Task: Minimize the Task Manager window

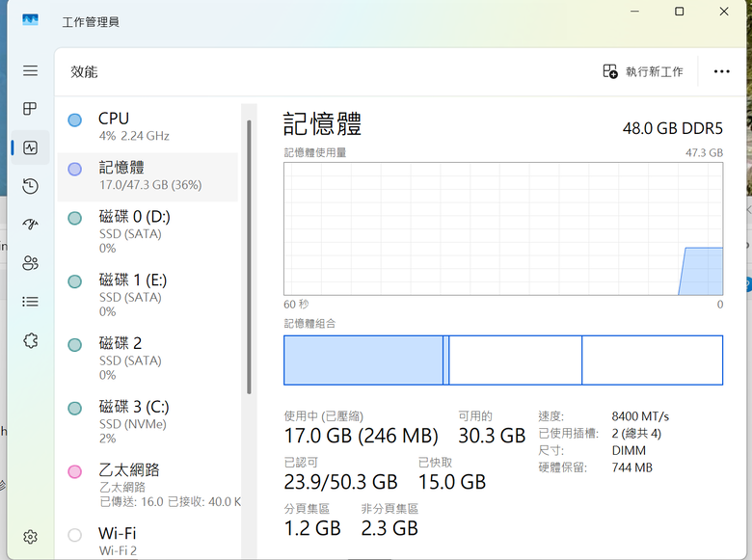Action: [x=634, y=11]
